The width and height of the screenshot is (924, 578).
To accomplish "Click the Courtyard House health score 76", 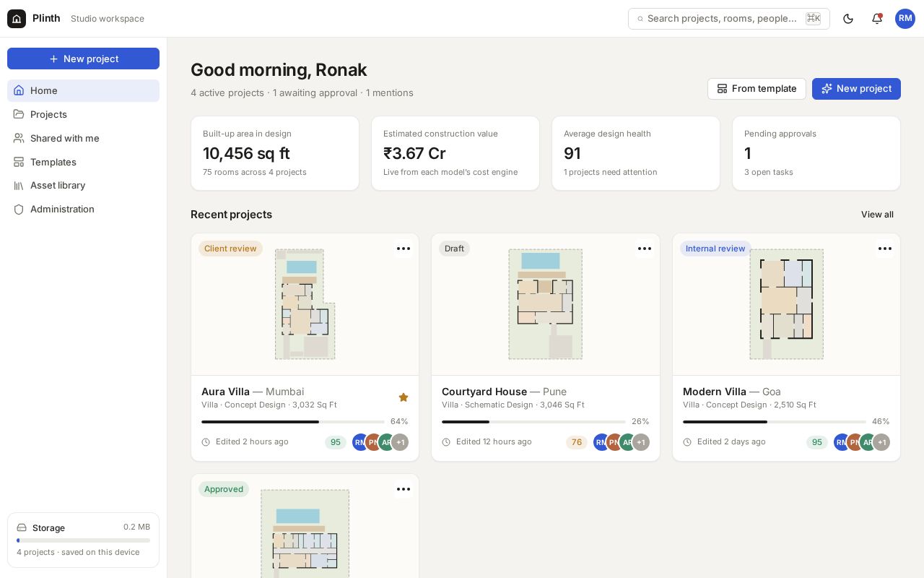I will point(577,442).
